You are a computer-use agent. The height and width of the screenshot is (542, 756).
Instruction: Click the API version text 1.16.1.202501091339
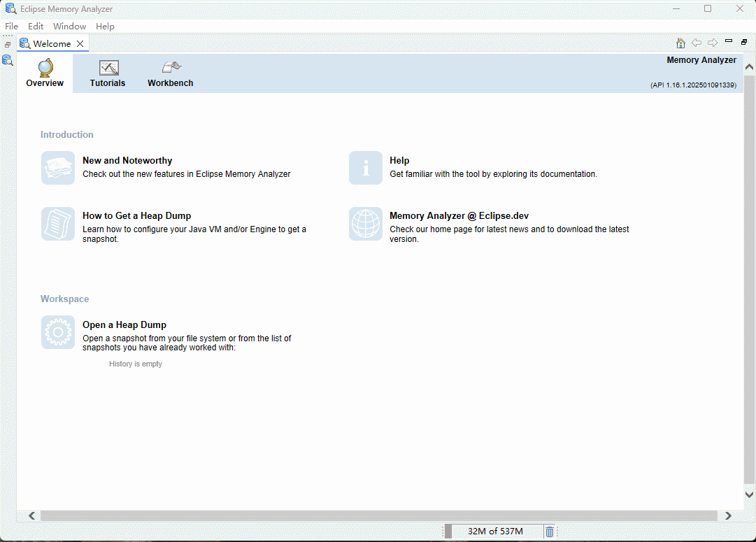(693, 85)
